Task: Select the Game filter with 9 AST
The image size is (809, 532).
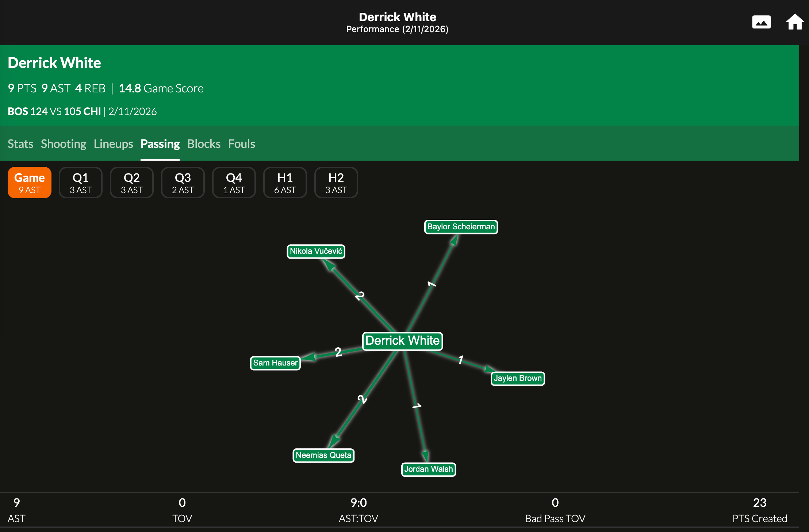Action: (x=29, y=183)
